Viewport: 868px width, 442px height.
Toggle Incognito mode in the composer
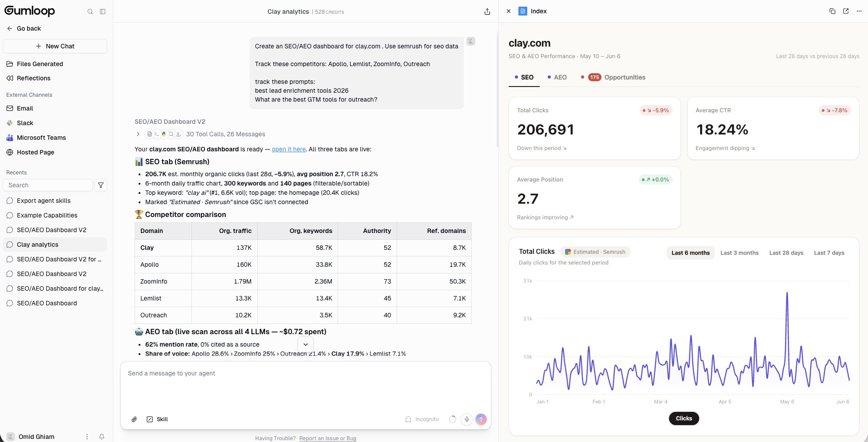(422, 419)
